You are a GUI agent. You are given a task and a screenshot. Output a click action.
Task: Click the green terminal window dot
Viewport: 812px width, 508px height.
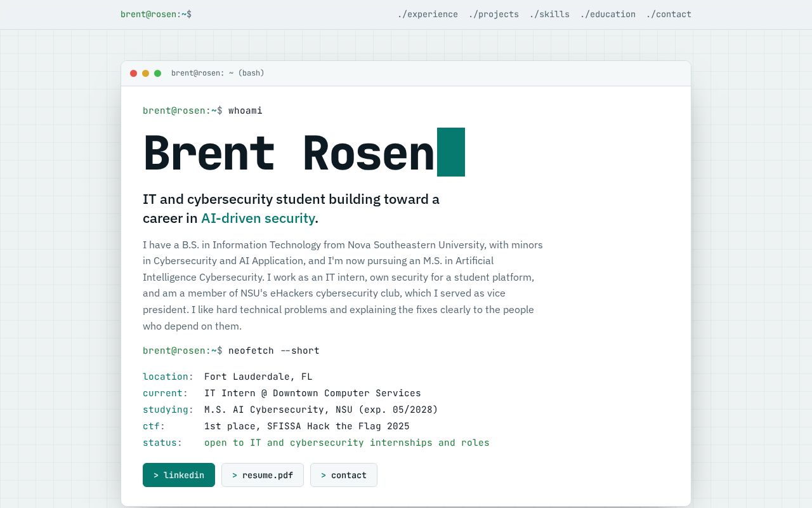click(157, 73)
